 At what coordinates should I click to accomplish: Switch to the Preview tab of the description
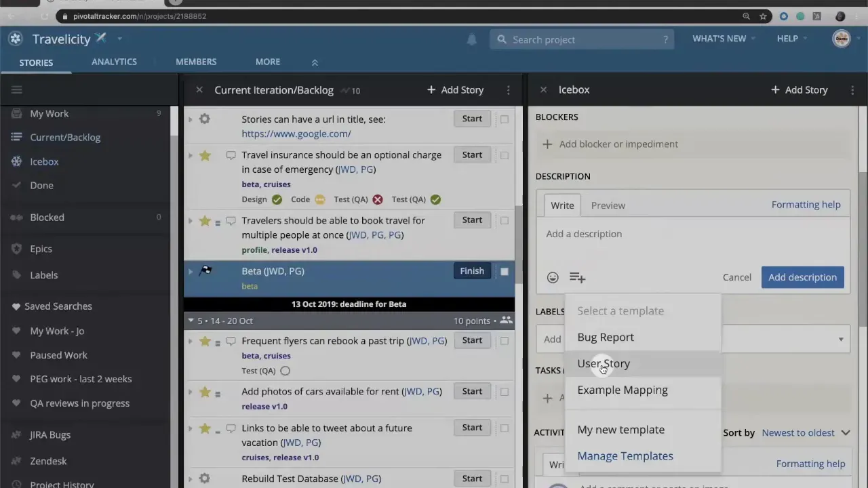(608, 205)
